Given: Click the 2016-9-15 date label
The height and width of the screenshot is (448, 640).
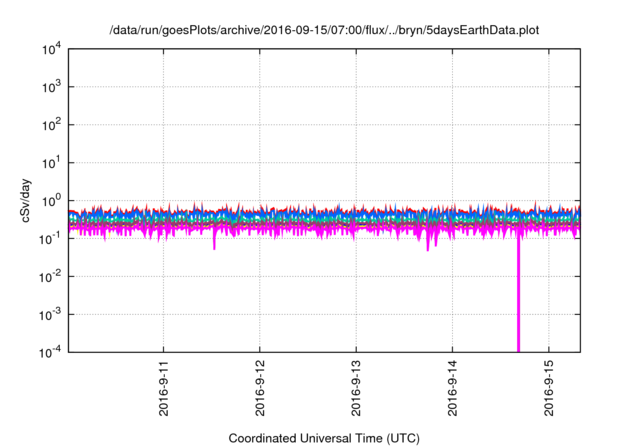Looking at the screenshot, I should click(x=549, y=388).
